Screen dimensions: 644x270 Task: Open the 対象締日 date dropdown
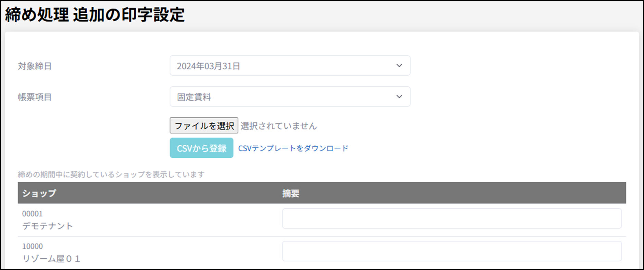(x=289, y=66)
